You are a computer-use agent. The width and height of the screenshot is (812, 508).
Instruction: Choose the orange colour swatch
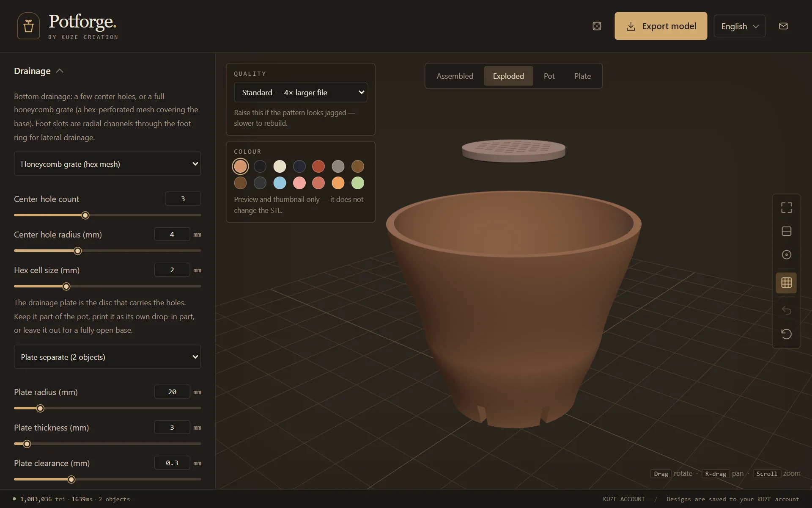[x=338, y=183]
